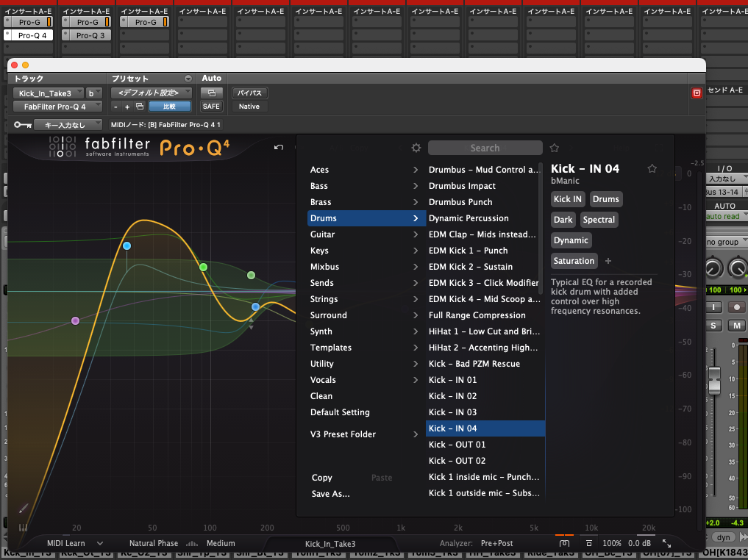Image resolution: width=748 pixels, height=560 pixels.
Task: Enter full screen with the expand arrows
Action: tap(667, 543)
